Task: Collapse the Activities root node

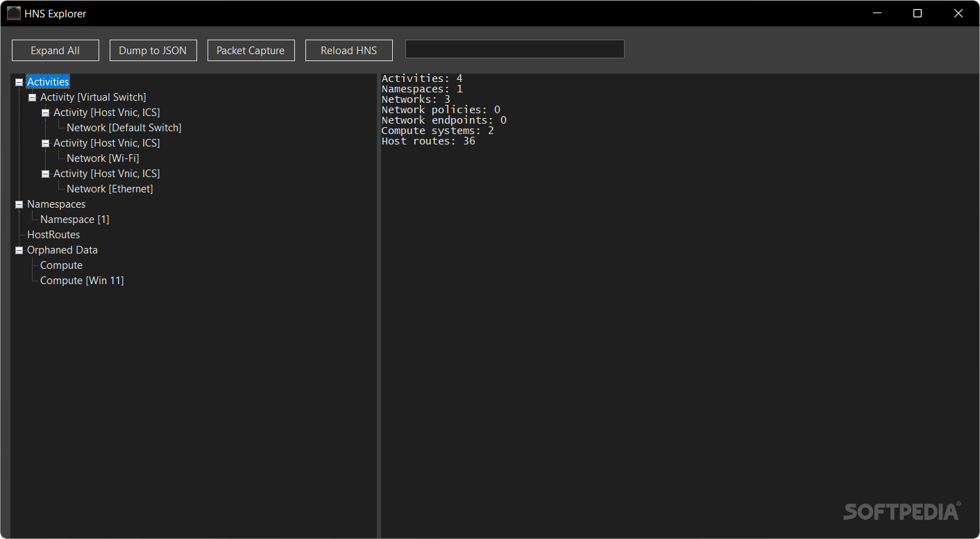Action: pyautogui.click(x=19, y=82)
